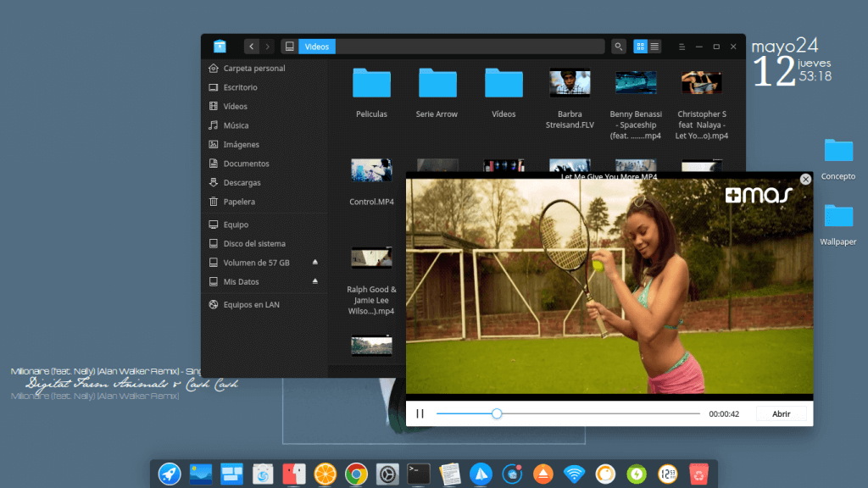Open the file manager hamburger menu
Screen dimensions: 868x488
pyautogui.click(x=682, y=47)
